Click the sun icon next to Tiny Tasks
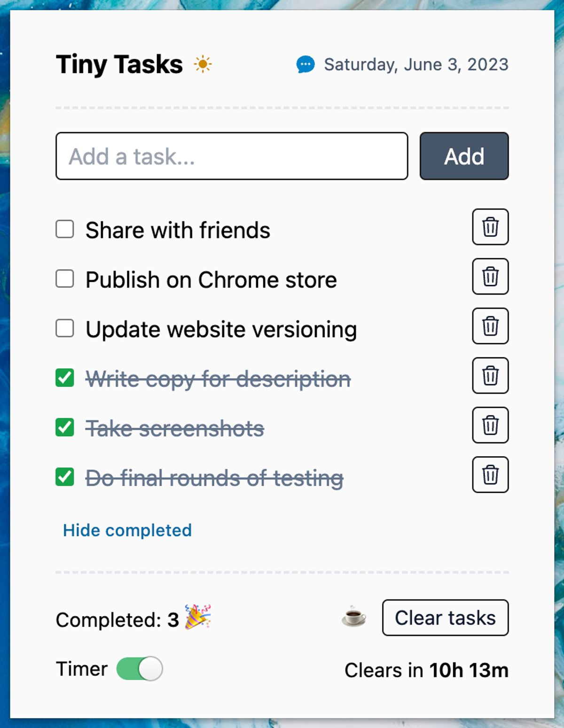This screenshot has width=564, height=728. coord(204,64)
